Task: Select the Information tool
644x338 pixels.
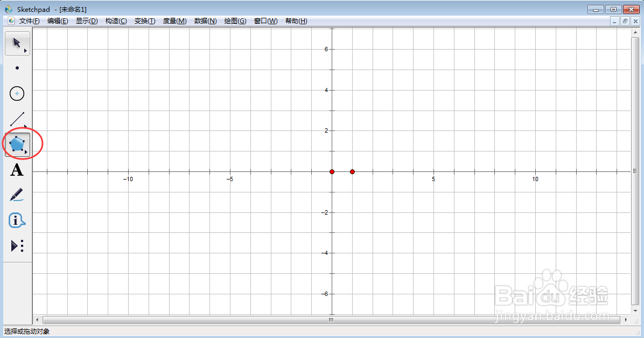Action: [x=17, y=220]
